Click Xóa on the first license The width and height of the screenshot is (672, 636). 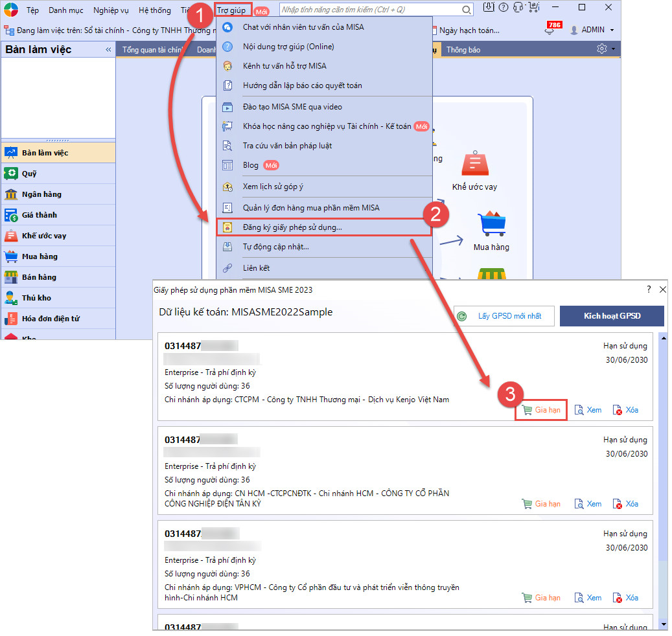click(626, 410)
